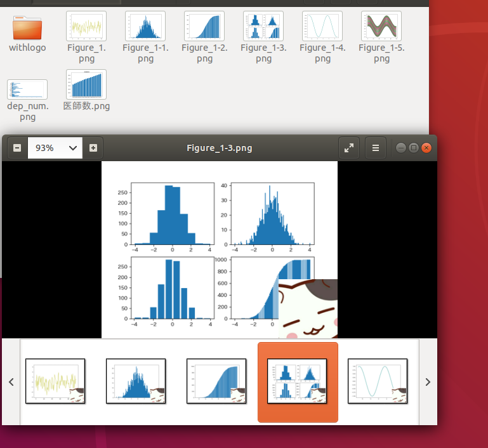This screenshot has height=448, width=488.
Task: Open the image viewer hamburger menu
Action: 376,148
